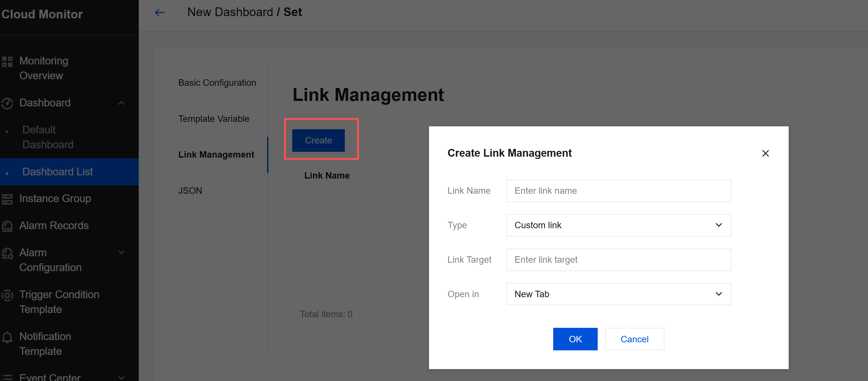The image size is (868, 381).
Task: Click the Link Name column header
Action: click(327, 175)
